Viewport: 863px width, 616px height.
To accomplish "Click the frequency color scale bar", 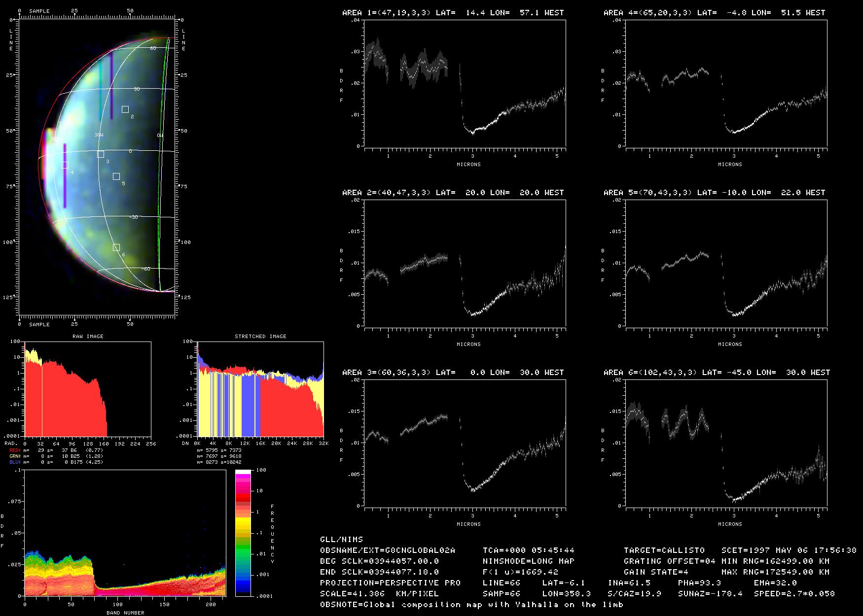I will point(243,533).
